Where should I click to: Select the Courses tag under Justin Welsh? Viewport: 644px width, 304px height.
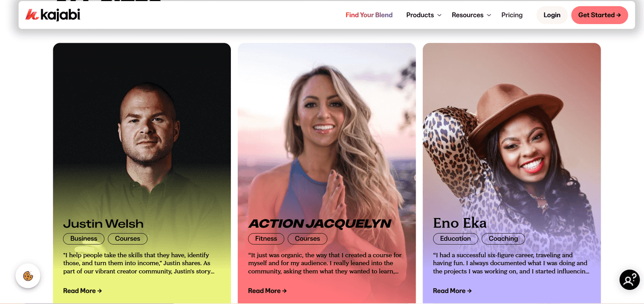127,239
